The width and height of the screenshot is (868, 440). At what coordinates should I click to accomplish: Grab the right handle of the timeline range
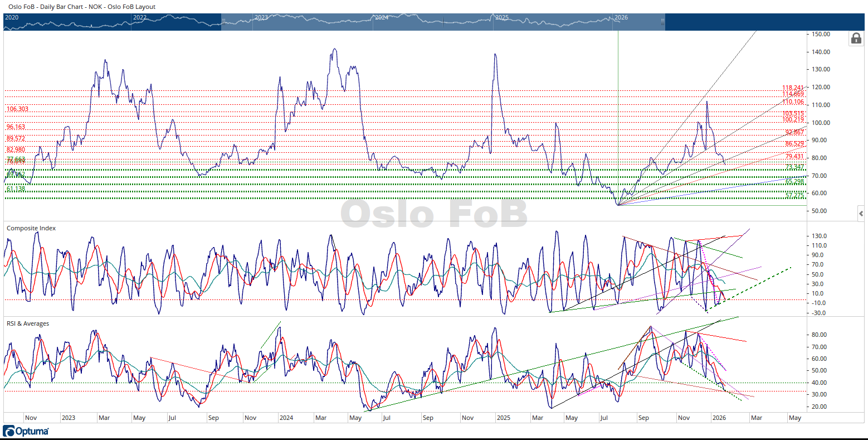click(x=662, y=21)
